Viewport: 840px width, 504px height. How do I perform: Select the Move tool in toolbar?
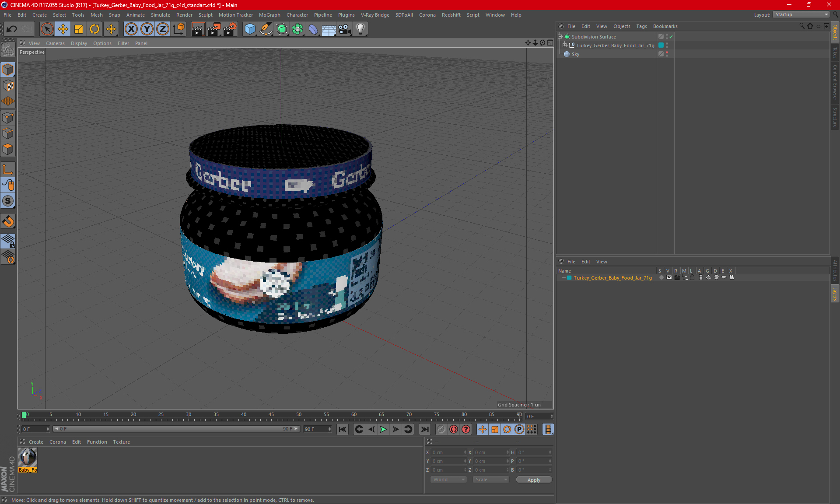pyautogui.click(x=63, y=29)
